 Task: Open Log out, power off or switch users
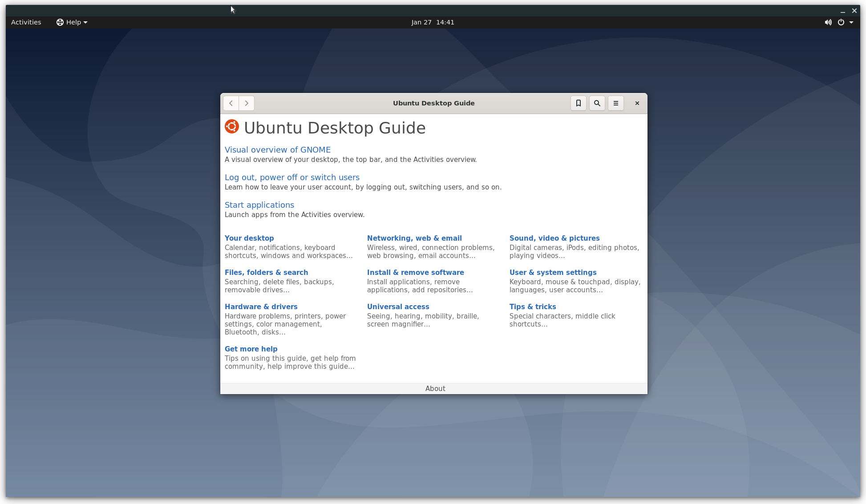(x=292, y=177)
